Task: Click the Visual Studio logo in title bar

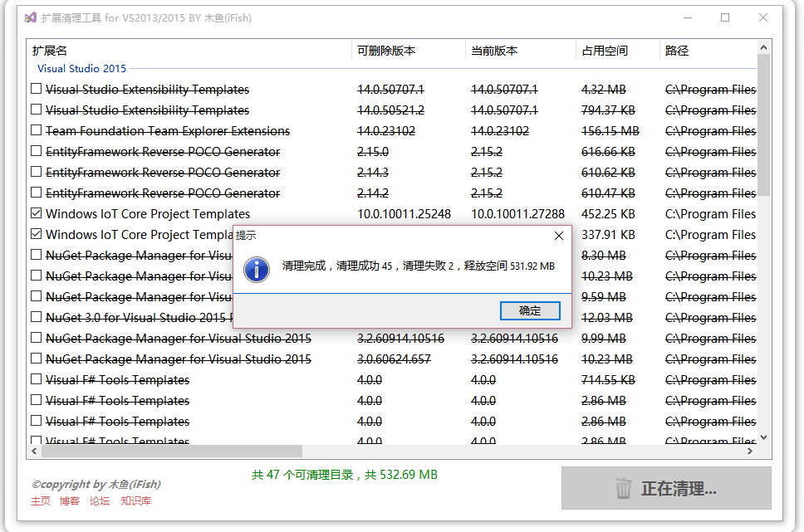Action: coord(31,18)
